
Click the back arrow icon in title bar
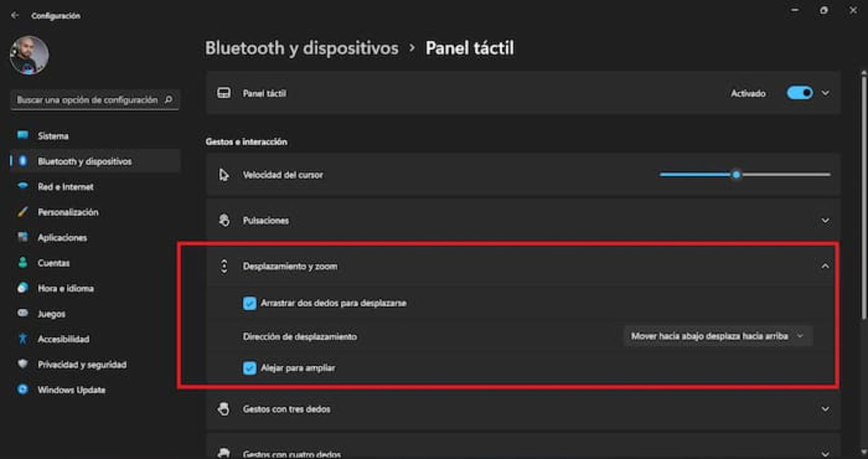[x=15, y=16]
